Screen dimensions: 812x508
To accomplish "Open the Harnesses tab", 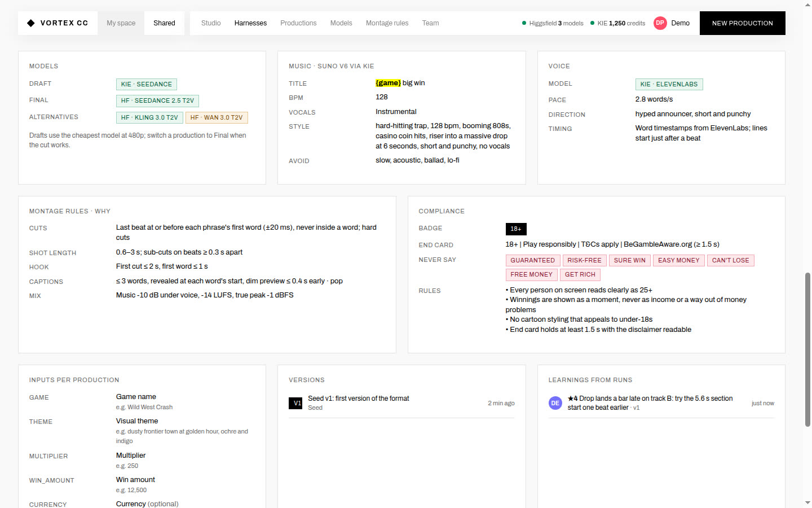I will tap(250, 23).
